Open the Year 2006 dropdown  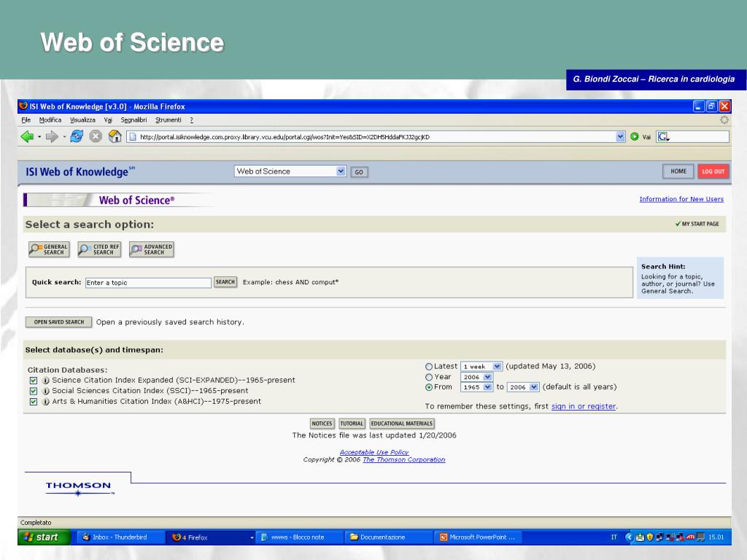click(476, 377)
